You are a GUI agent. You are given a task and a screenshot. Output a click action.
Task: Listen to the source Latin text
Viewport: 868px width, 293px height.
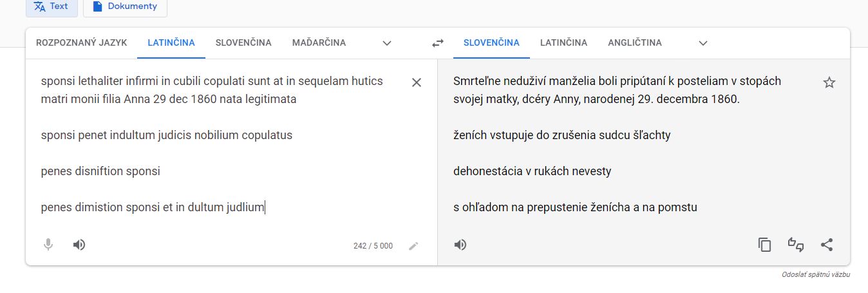pos(79,245)
